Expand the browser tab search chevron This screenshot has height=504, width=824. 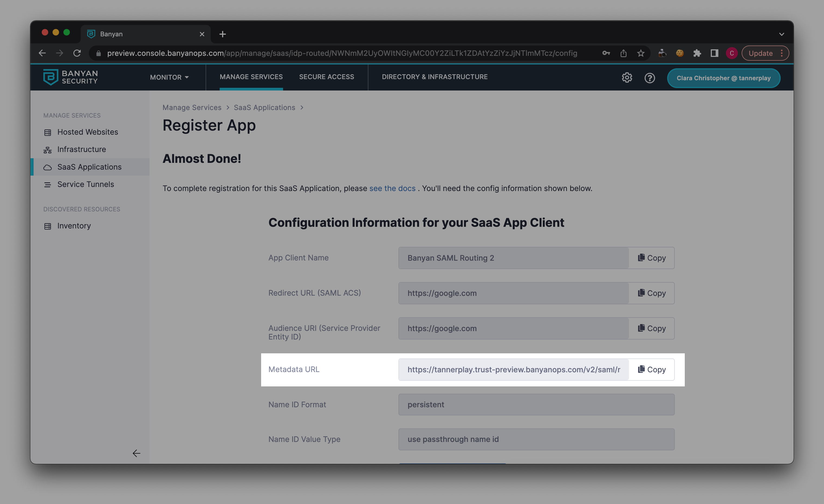(x=781, y=34)
